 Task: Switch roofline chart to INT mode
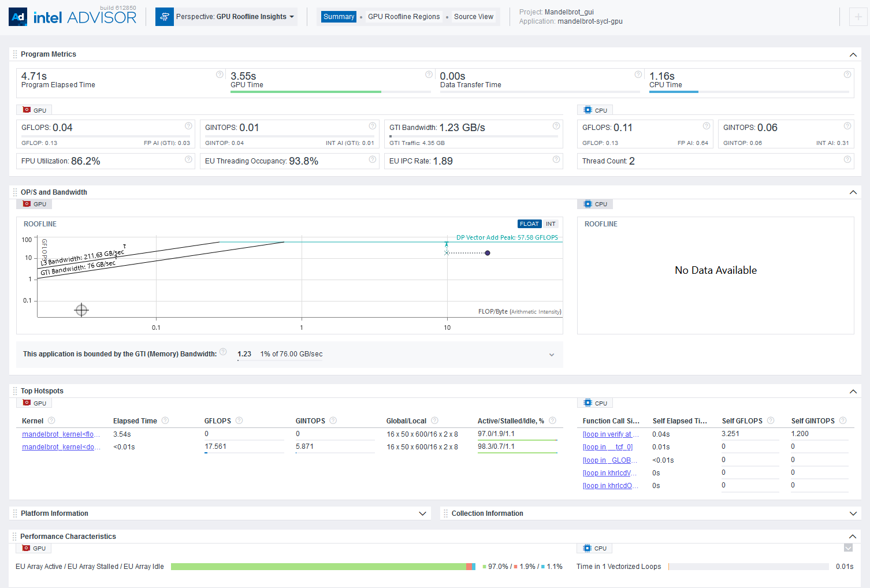(551, 224)
